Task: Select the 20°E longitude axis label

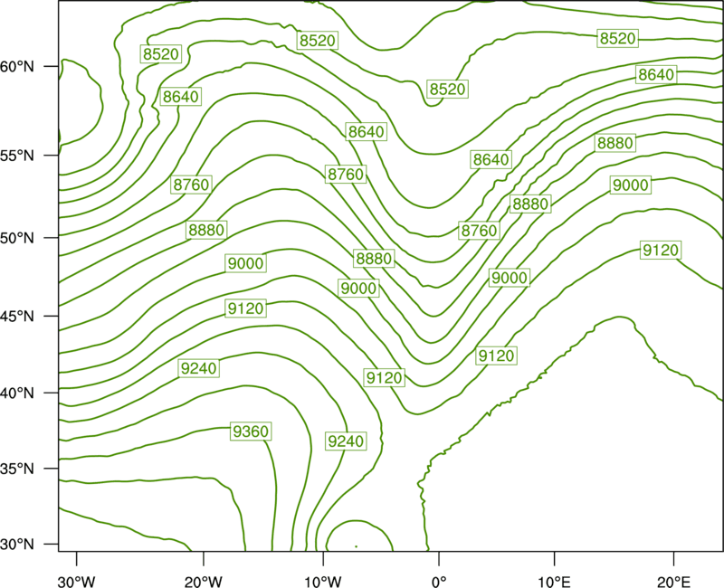Action: click(x=673, y=582)
